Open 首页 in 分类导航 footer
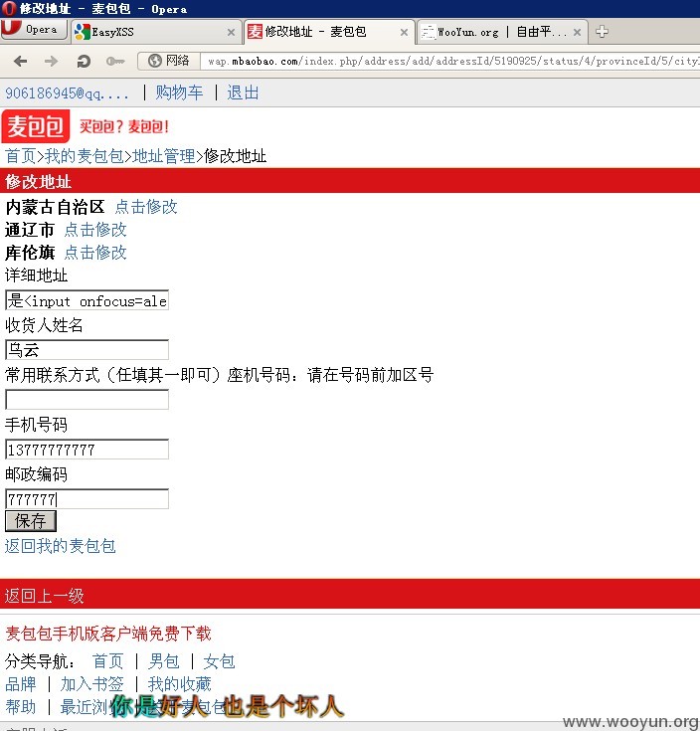Viewport: 700px width, 731px height. pos(107,661)
